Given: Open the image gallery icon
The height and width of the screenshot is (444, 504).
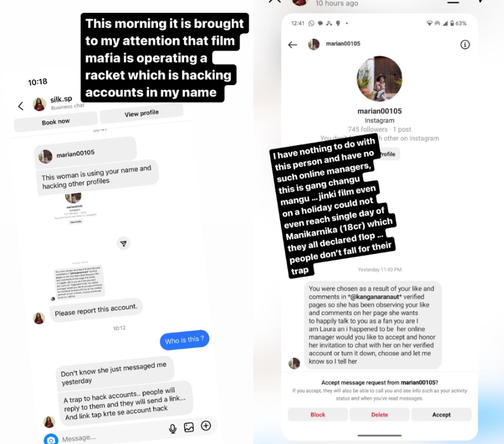Looking at the screenshot, I should pos(189,427).
